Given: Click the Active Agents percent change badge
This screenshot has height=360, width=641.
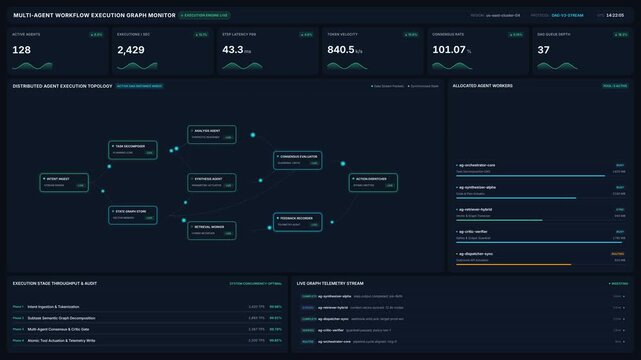Looking at the screenshot, I should point(96,35).
